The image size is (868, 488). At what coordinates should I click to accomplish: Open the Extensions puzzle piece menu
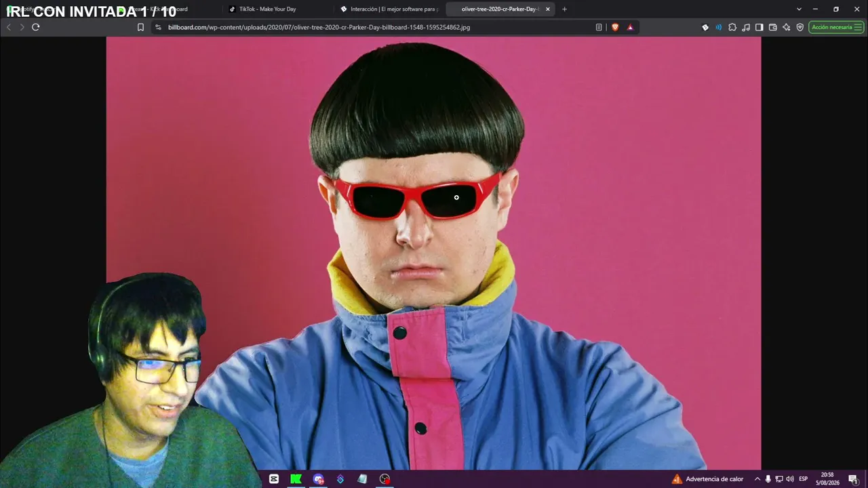click(x=732, y=27)
